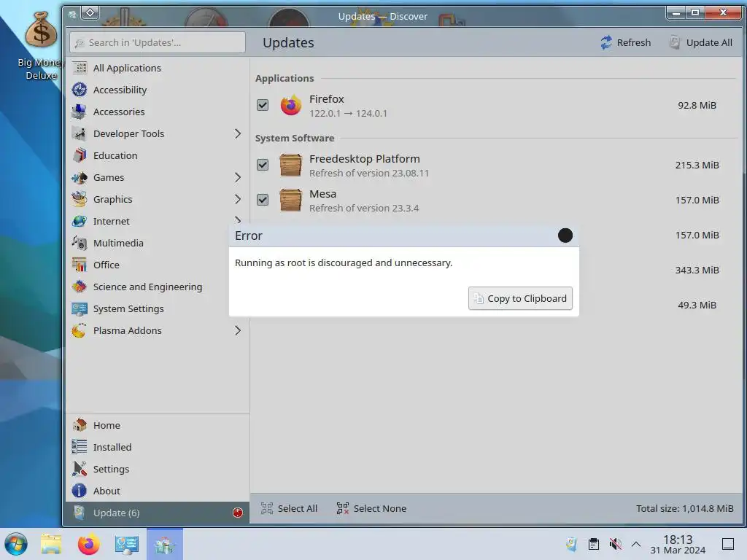Click the Mesa package crate icon
The width and height of the screenshot is (747, 560).
pyautogui.click(x=290, y=200)
